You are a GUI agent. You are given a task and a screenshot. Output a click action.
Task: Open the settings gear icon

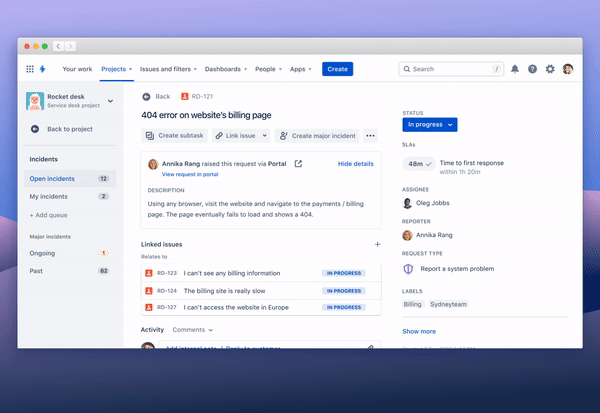click(550, 69)
